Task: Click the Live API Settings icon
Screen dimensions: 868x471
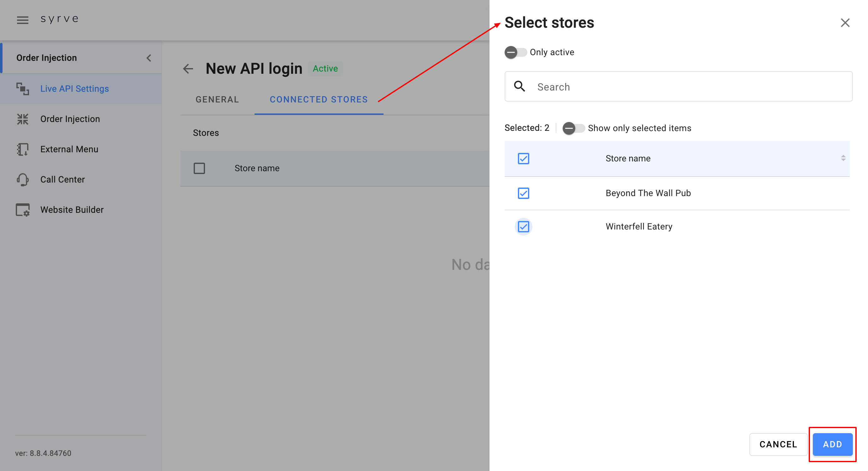Action: tap(23, 89)
